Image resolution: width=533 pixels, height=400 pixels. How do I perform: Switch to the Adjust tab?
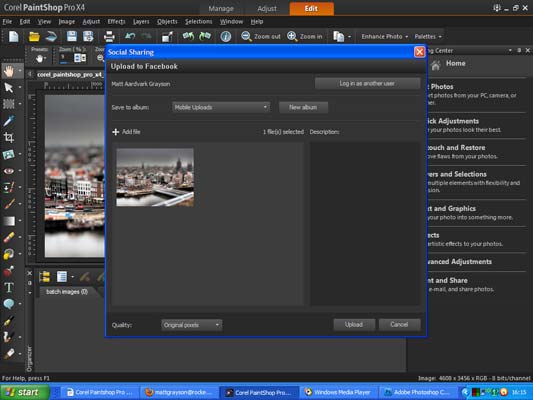pyautogui.click(x=267, y=8)
